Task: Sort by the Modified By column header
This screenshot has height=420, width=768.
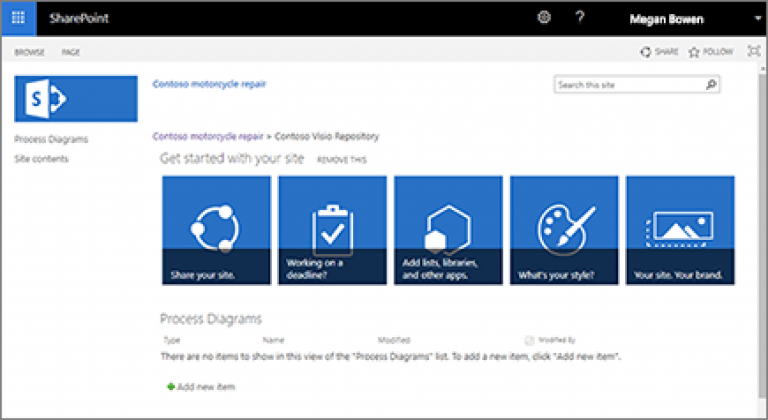Action: tap(557, 340)
